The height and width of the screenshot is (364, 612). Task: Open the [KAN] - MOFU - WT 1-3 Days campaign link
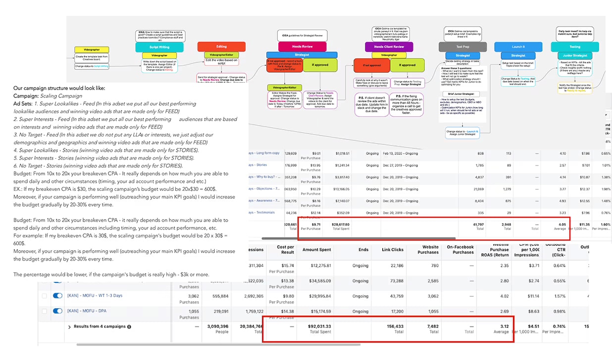[95, 296]
